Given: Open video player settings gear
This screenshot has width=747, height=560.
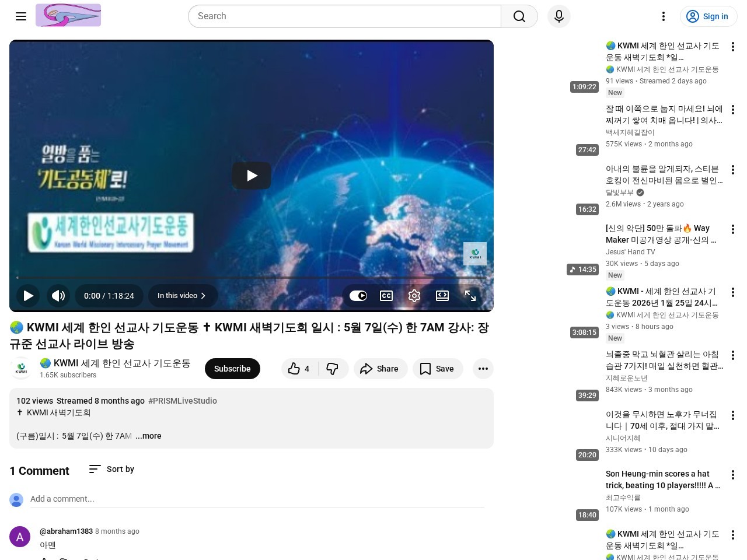Looking at the screenshot, I should coord(414,296).
